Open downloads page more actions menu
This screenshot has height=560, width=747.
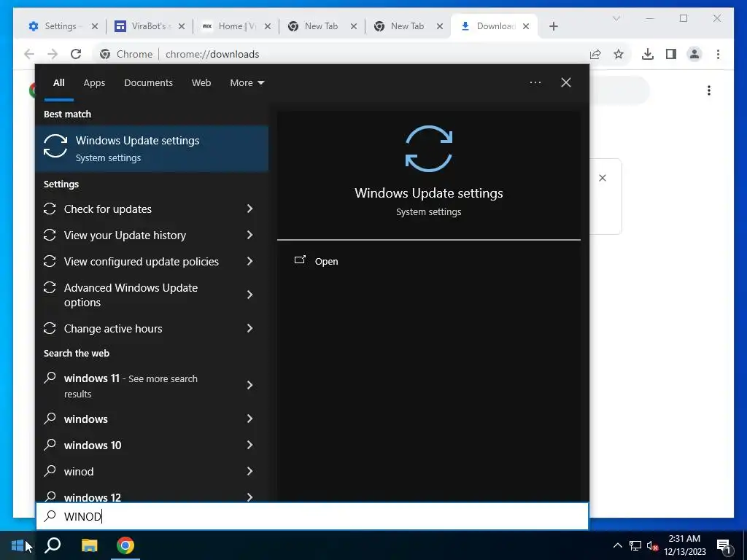[x=709, y=90]
